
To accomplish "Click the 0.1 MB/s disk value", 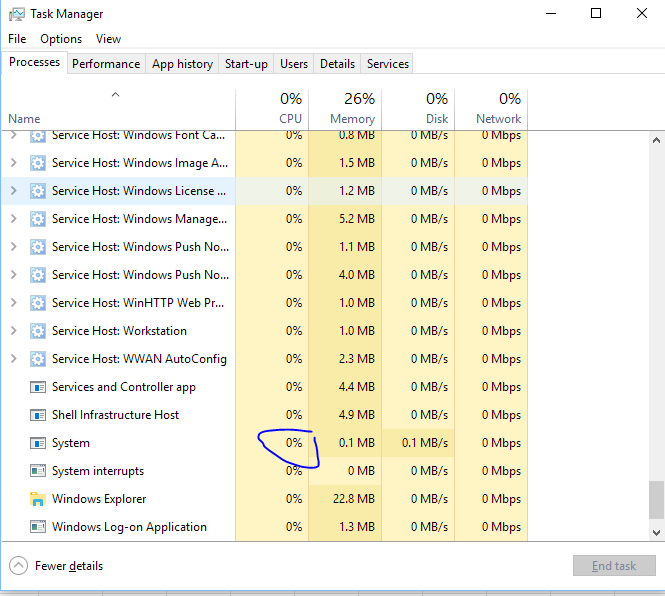I will 425,443.
